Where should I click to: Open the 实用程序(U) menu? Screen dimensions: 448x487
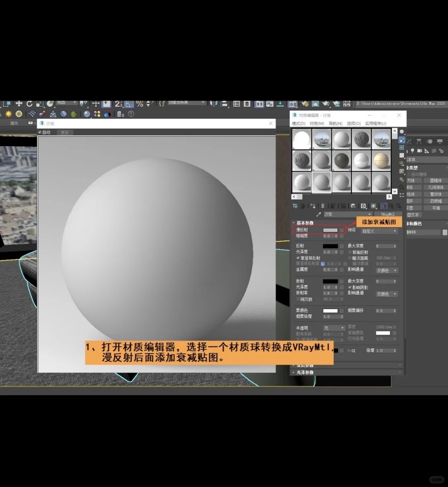[375, 124]
